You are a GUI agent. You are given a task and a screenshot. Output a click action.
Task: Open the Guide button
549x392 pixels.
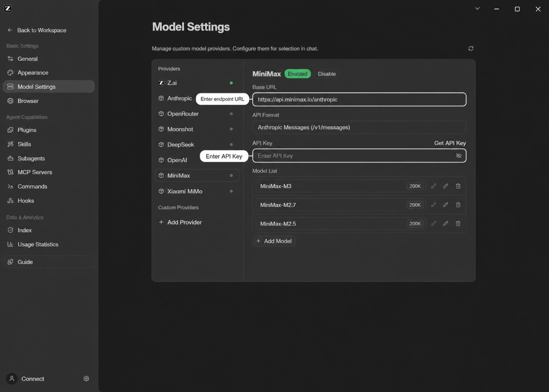click(x=49, y=262)
